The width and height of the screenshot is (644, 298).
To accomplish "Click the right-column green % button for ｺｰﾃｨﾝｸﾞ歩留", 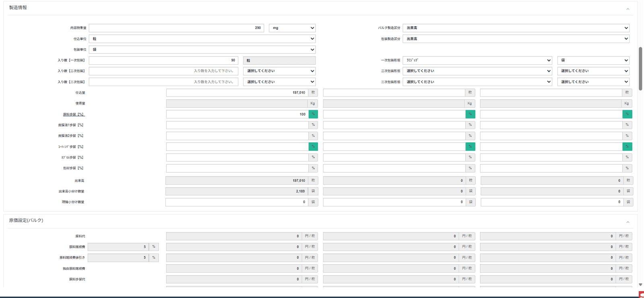I will click(x=627, y=147).
